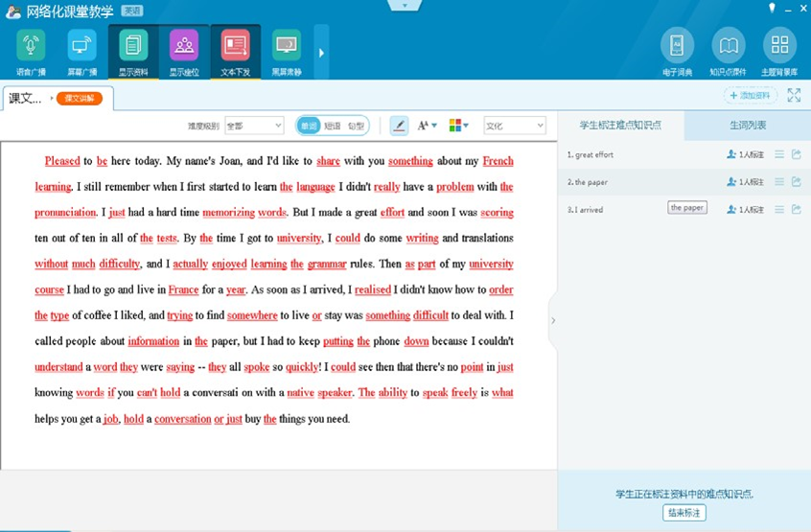The image size is (811, 532).
Task: Share the 'the paper' annotation
Action: tap(797, 181)
